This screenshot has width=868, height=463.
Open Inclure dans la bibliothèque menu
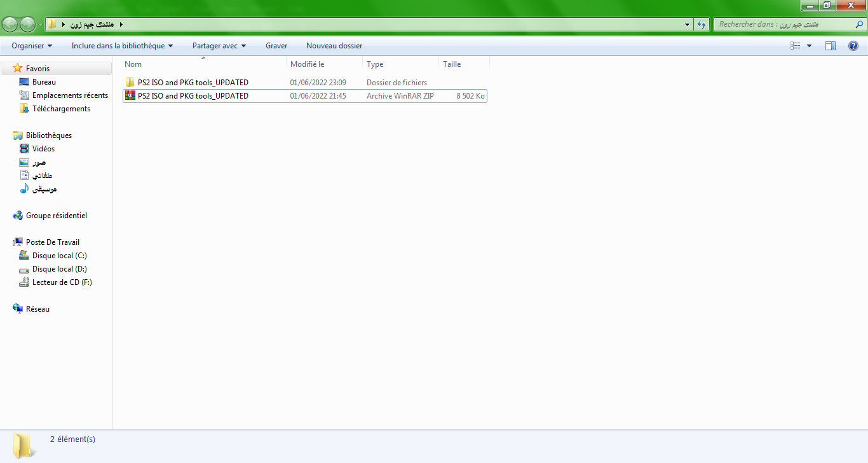pyautogui.click(x=122, y=46)
